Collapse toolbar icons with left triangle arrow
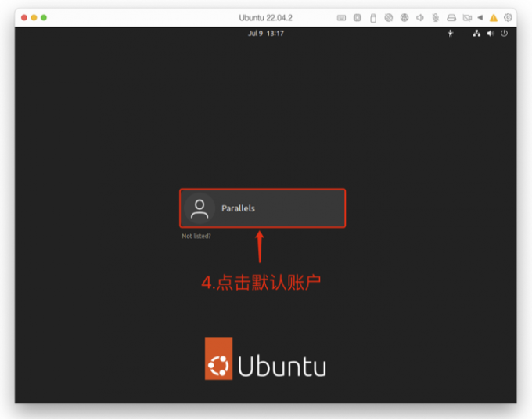532x419 pixels. [480, 17]
